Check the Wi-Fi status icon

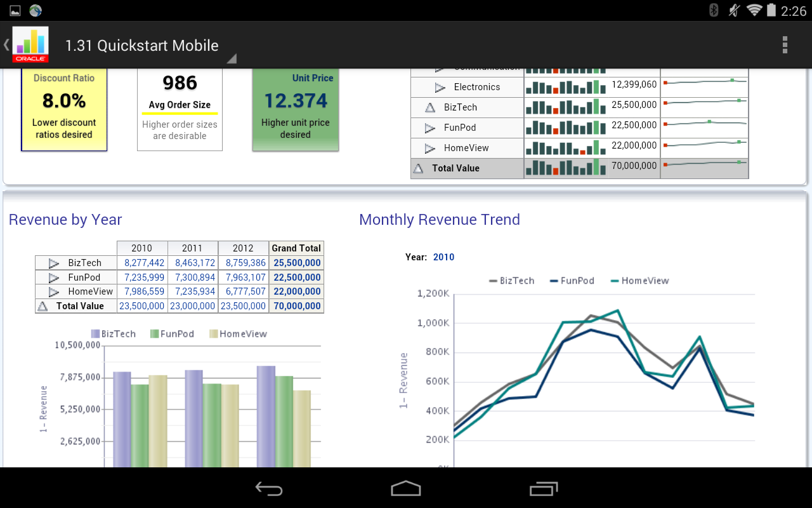click(x=754, y=10)
